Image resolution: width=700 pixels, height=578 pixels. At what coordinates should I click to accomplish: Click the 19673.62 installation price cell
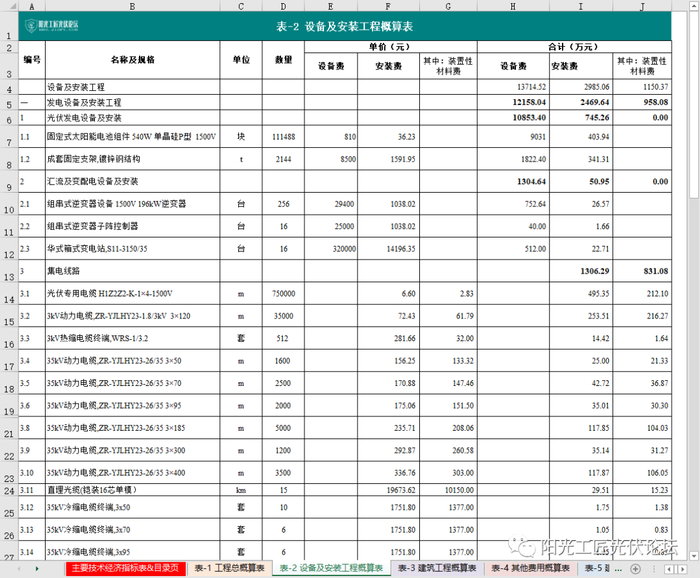pos(388,490)
